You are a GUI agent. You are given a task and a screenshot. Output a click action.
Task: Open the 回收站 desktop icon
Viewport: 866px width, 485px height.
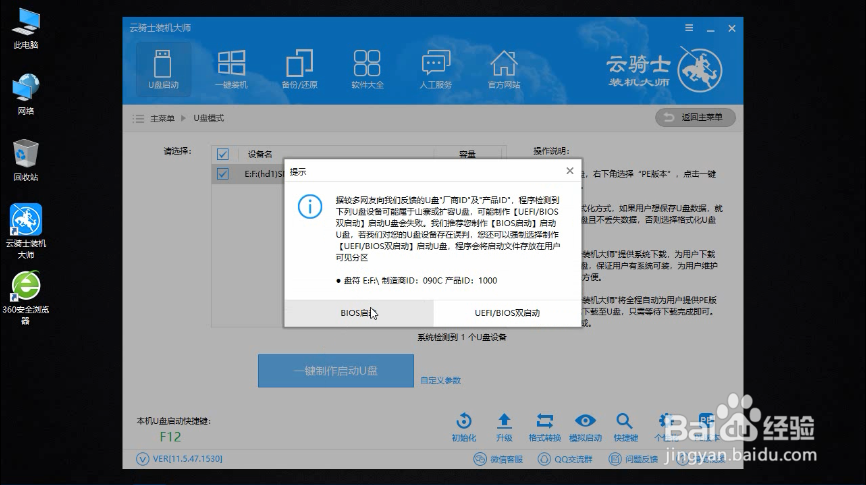click(26, 160)
